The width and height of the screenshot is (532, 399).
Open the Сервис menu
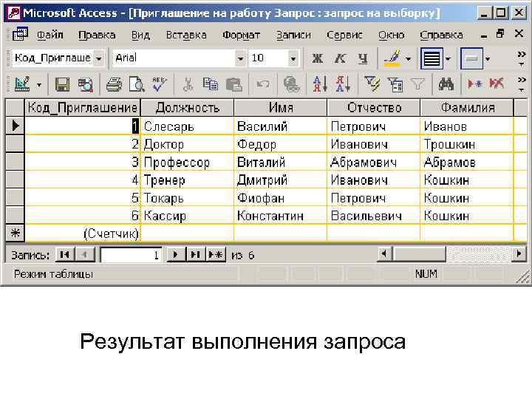[x=344, y=35]
